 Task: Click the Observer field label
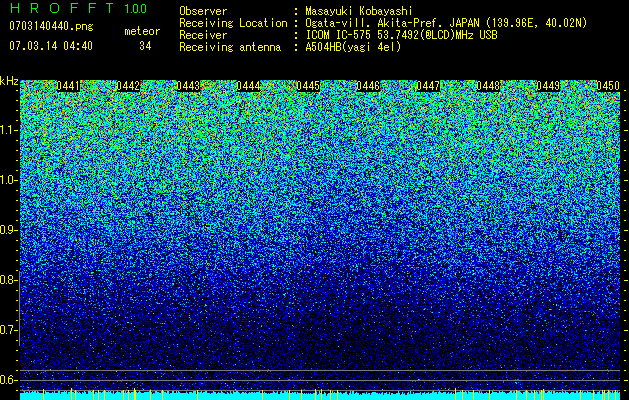(x=203, y=11)
